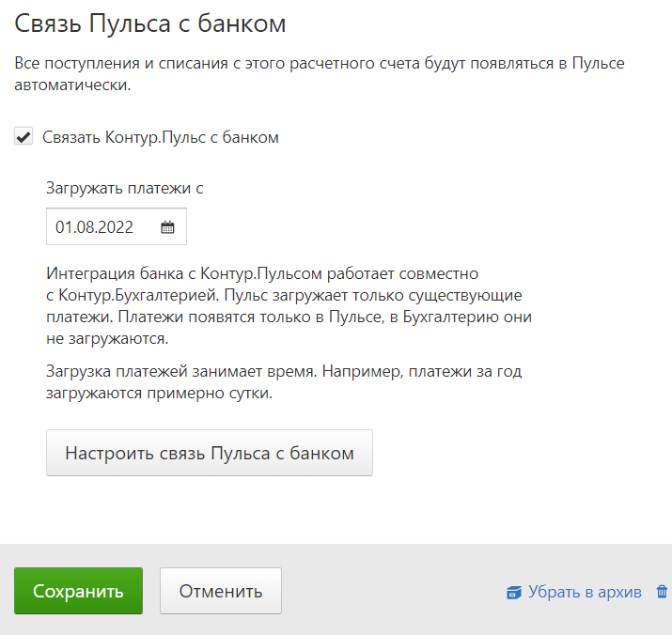The width and height of the screenshot is (672, 635).
Task: Click the date field 01.08.2022
Action: [117, 226]
